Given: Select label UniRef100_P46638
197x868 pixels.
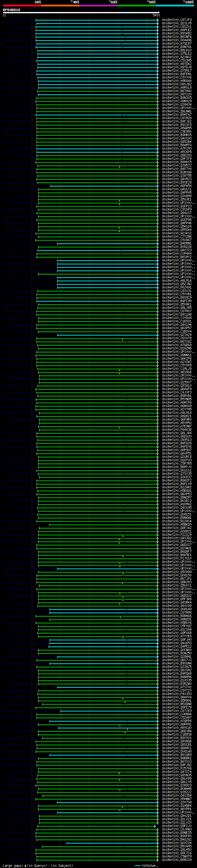Looking at the screenshot, I should coord(177,430).
